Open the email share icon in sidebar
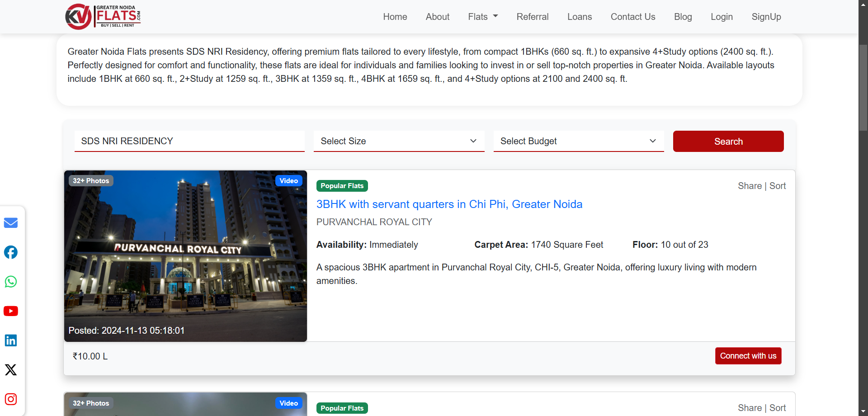 click(x=11, y=223)
